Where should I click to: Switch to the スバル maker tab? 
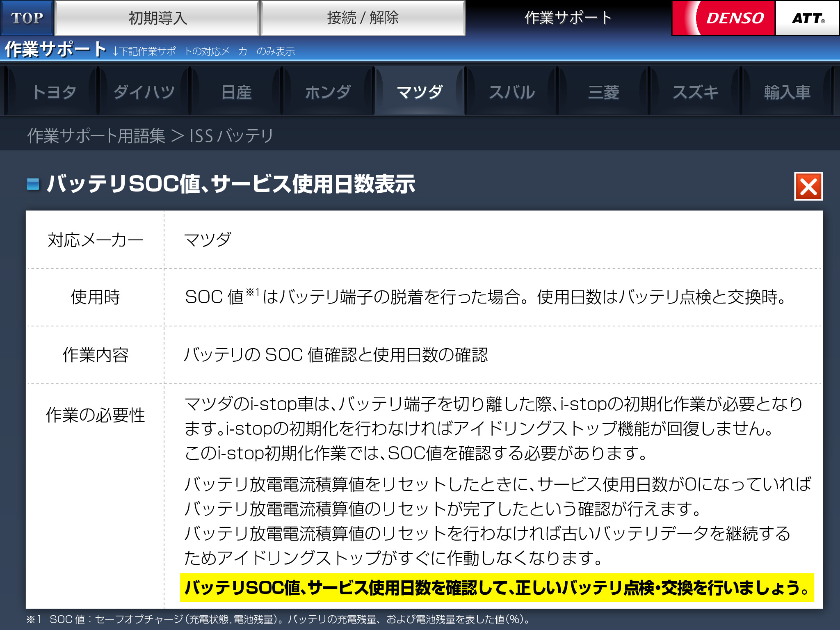click(x=511, y=92)
